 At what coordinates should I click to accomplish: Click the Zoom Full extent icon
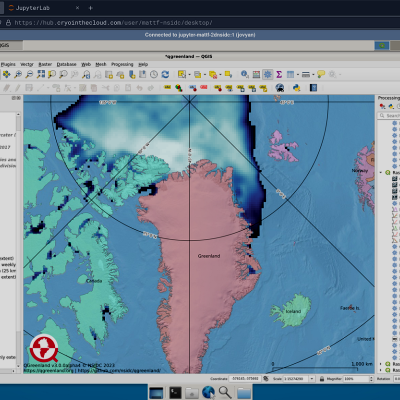click(x=41, y=74)
